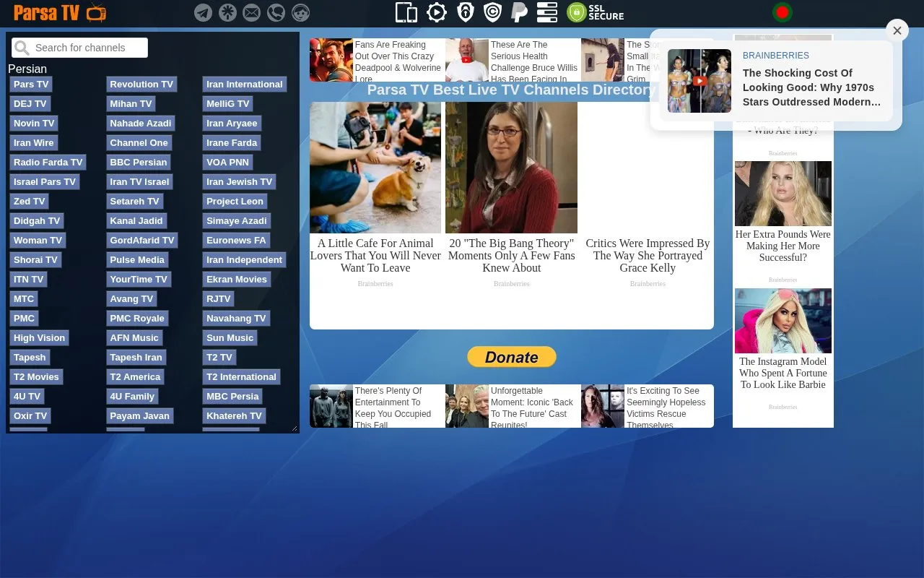
Task: Select the T2 America channel
Action: click(x=135, y=377)
